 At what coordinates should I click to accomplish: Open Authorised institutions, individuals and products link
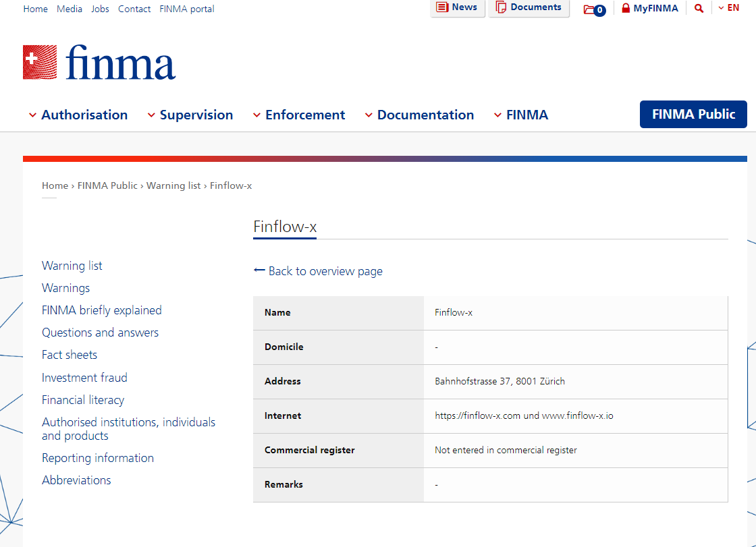[x=129, y=428]
